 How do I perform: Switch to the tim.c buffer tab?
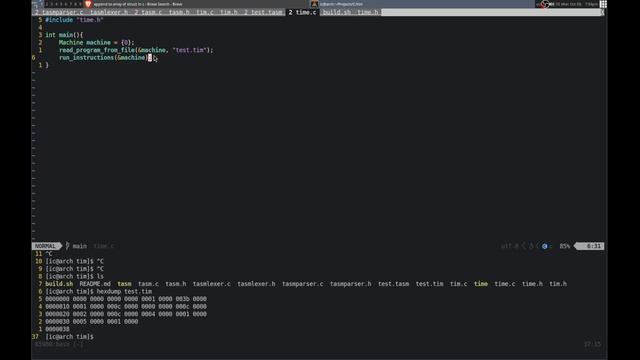click(204, 12)
